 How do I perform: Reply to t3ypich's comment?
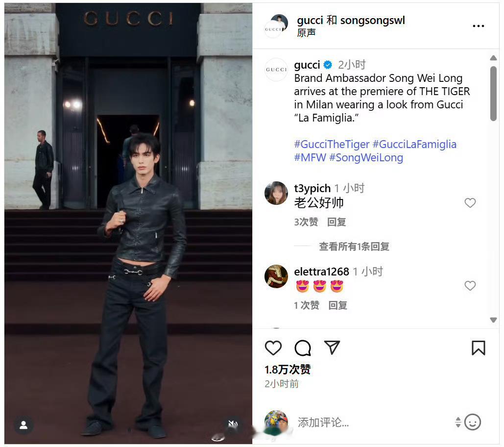point(336,222)
